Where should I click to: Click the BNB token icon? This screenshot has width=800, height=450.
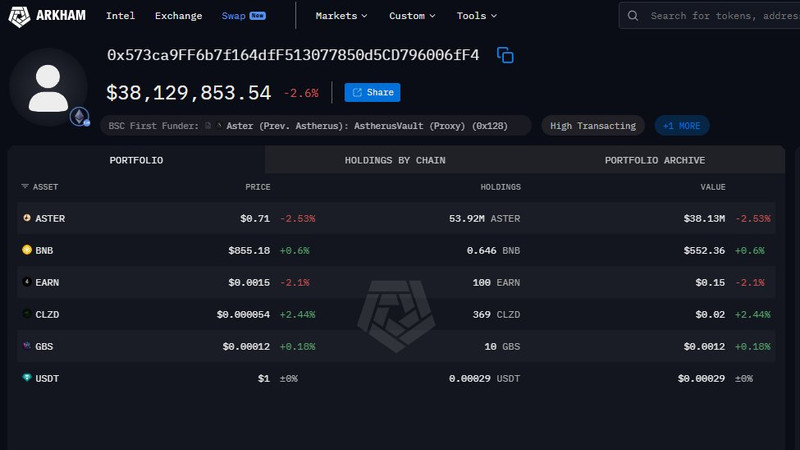(27, 250)
